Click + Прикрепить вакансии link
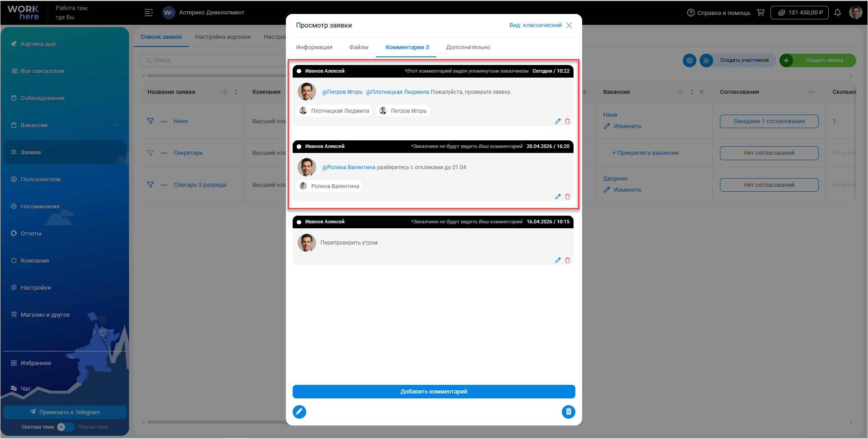Screen dimensions: 868x439 coord(645,153)
